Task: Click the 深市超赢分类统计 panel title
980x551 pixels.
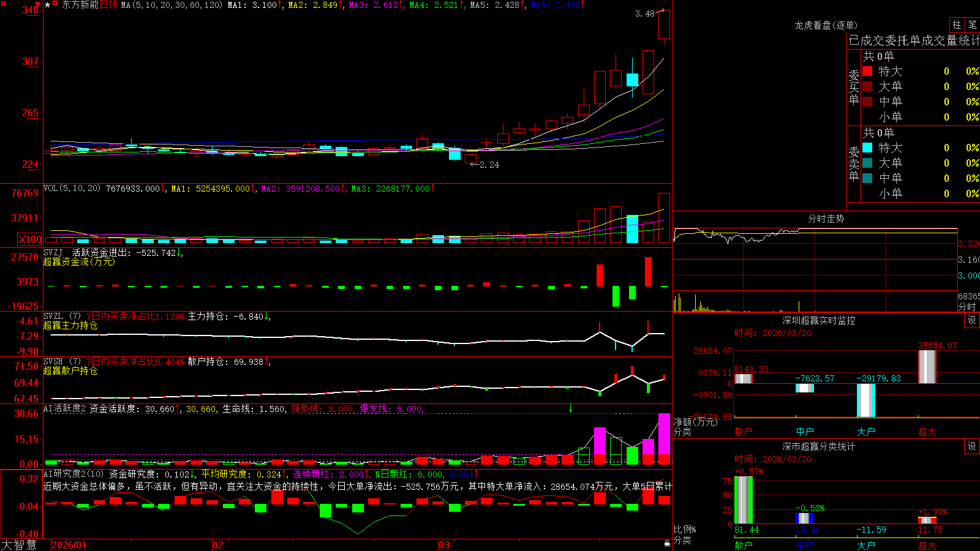Action: point(819,446)
